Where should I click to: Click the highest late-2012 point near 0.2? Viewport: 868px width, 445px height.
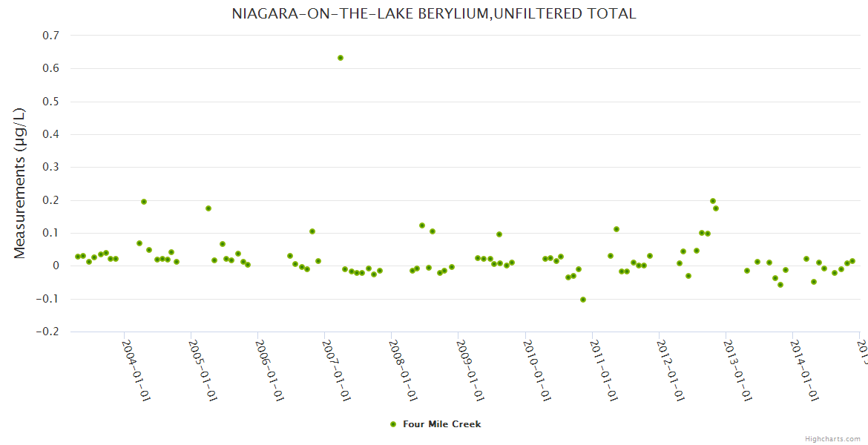click(713, 201)
